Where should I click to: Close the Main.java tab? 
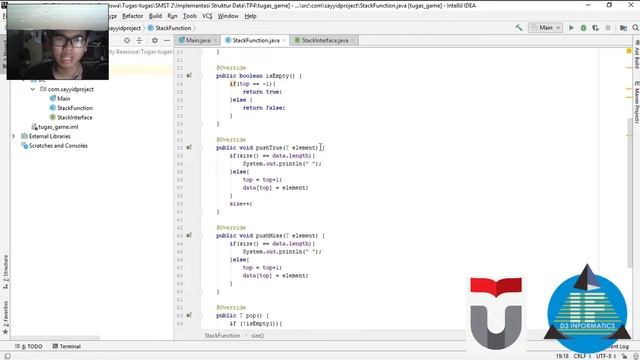click(215, 40)
